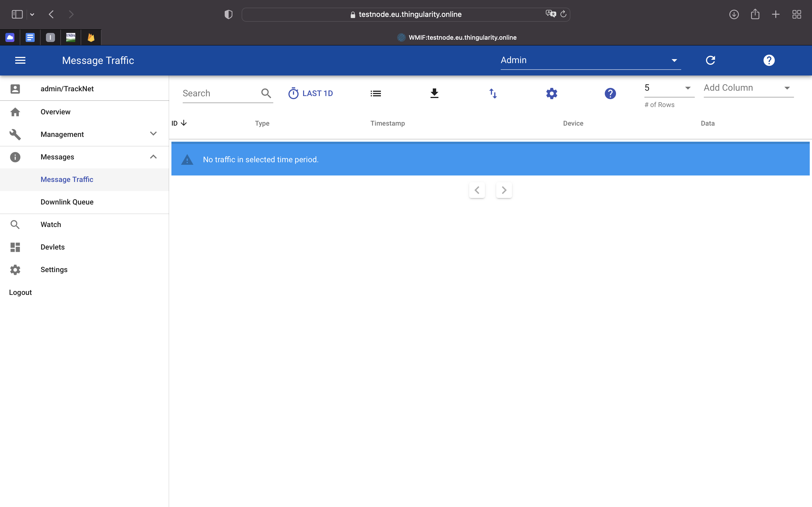Click the blue help icon in table toolbar
The image size is (812, 507).
click(610, 93)
